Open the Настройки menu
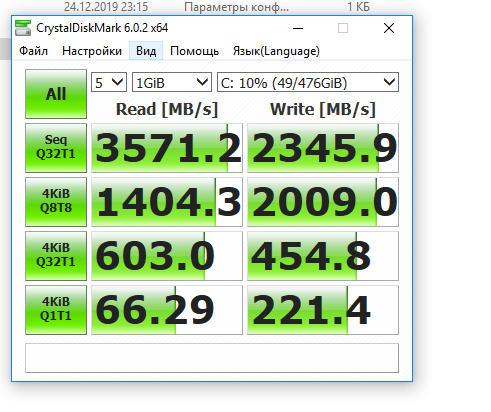 (92, 51)
